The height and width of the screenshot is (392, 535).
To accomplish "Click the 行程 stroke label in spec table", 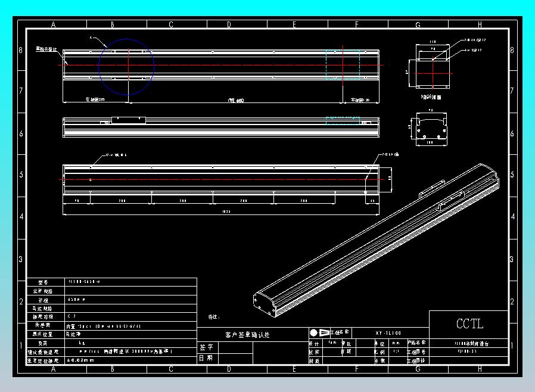I will point(43,300).
